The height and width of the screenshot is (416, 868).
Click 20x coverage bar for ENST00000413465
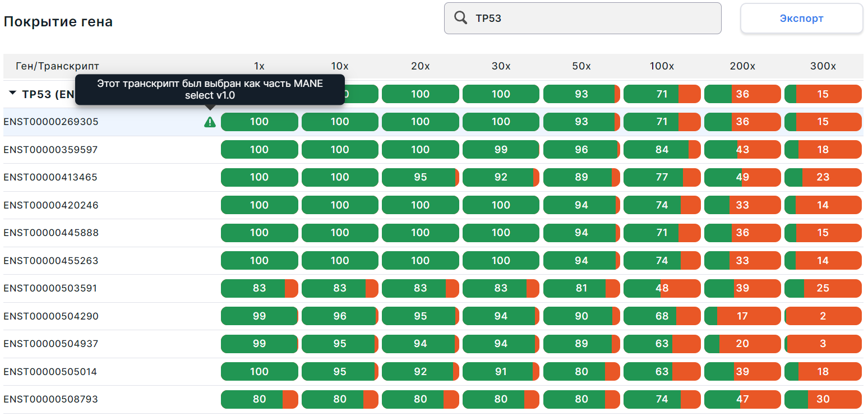pyautogui.click(x=421, y=177)
